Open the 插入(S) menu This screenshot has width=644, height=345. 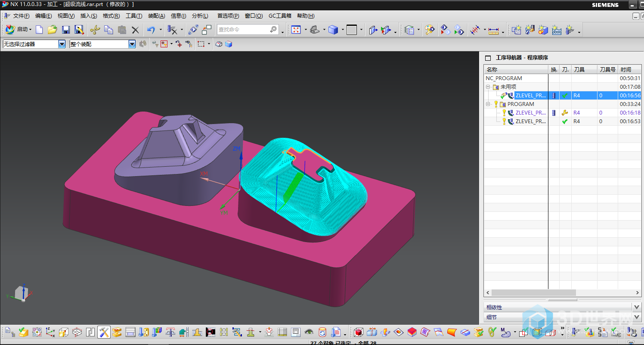point(89,16)
